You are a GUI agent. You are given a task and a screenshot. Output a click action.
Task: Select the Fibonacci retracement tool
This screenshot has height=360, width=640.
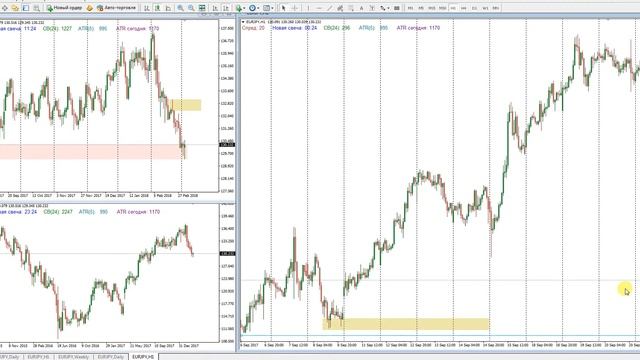(351, 8)
